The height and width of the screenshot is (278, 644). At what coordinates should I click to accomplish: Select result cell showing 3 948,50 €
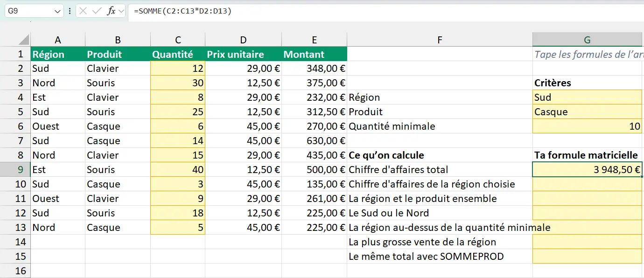point(588,170)
